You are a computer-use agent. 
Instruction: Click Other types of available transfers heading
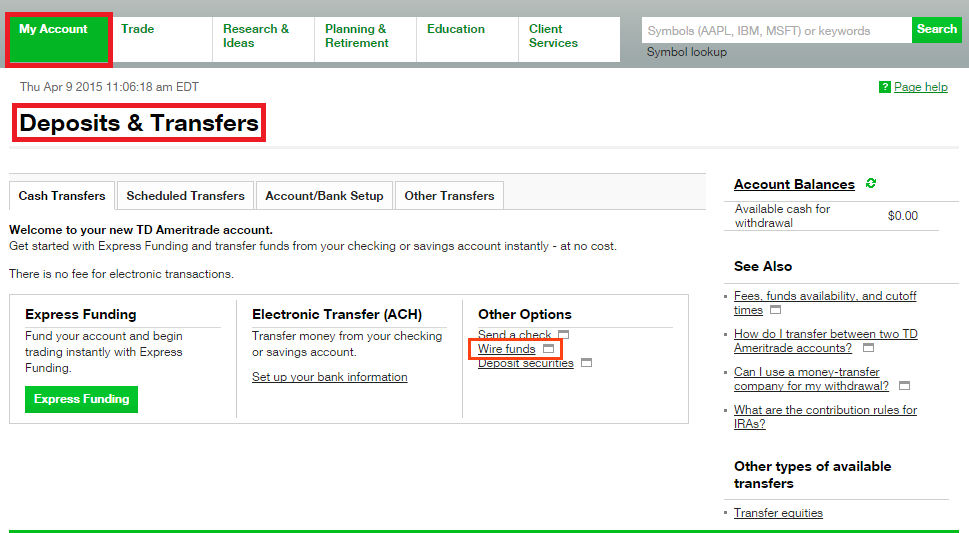(813, 475)
